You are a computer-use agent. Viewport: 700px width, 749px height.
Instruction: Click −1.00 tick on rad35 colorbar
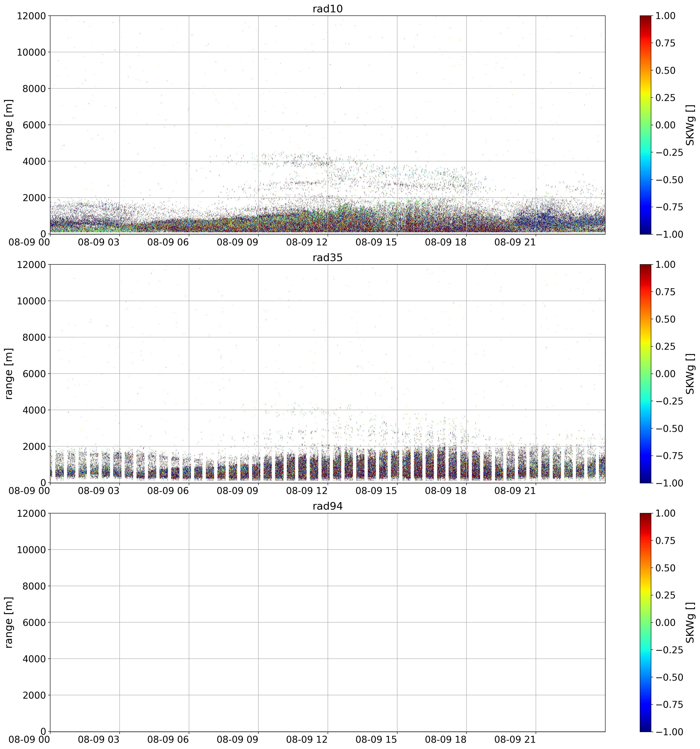[669, 483]
